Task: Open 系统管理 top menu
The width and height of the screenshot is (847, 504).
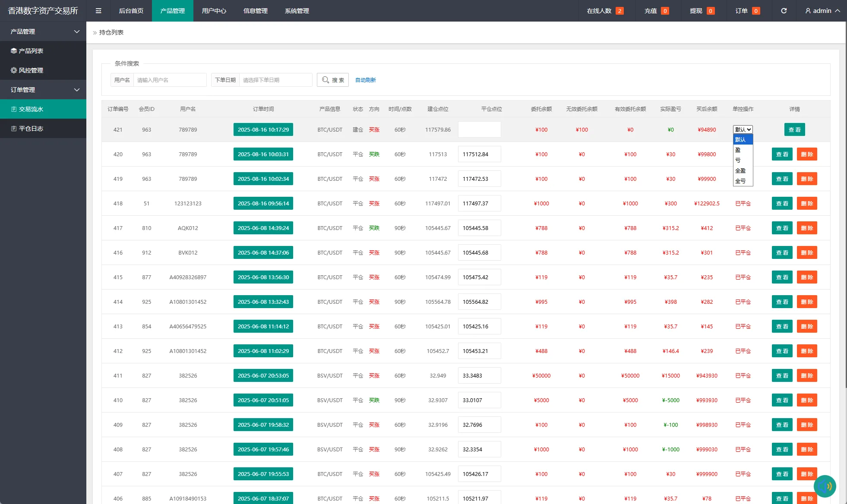Action: [x=297, y=11]
